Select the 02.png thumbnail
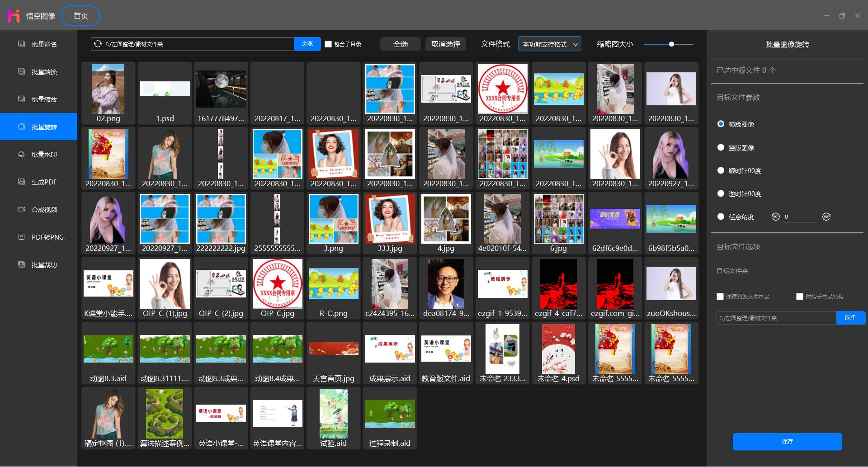The height and width of the screenshot is (467, 868). point(108,93)
